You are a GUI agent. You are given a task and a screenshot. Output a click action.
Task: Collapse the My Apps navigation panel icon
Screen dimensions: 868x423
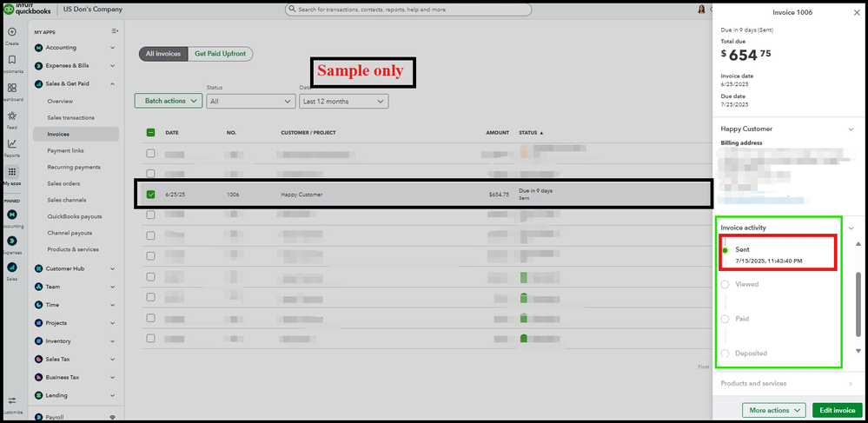(x=115, y=31)
